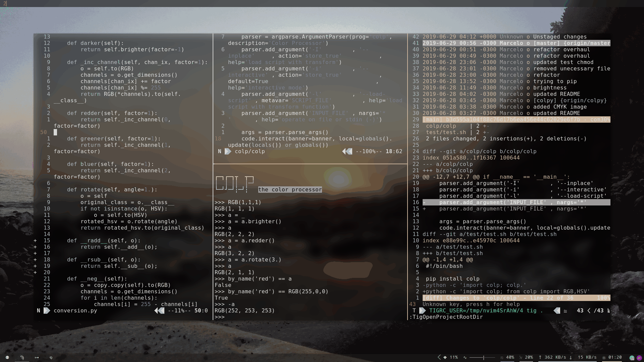Select the 'Unstaged changes' entry in tig
Image resolution: width=644 pixels, height=362 pixels.
coord(559,37)
